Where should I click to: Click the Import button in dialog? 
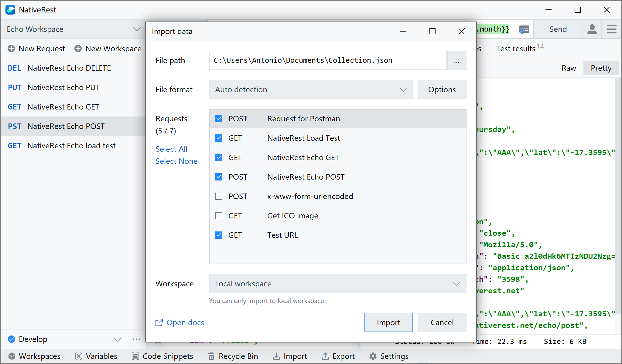pos(388,322)
